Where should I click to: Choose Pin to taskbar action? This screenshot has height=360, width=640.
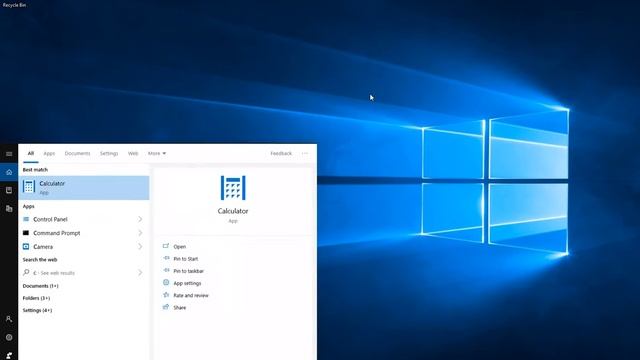pyautogui.click(x=189, y=271)
